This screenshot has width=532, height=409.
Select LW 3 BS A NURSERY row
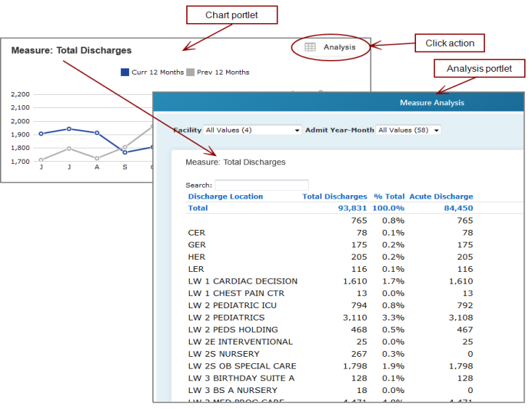point(331,390)
